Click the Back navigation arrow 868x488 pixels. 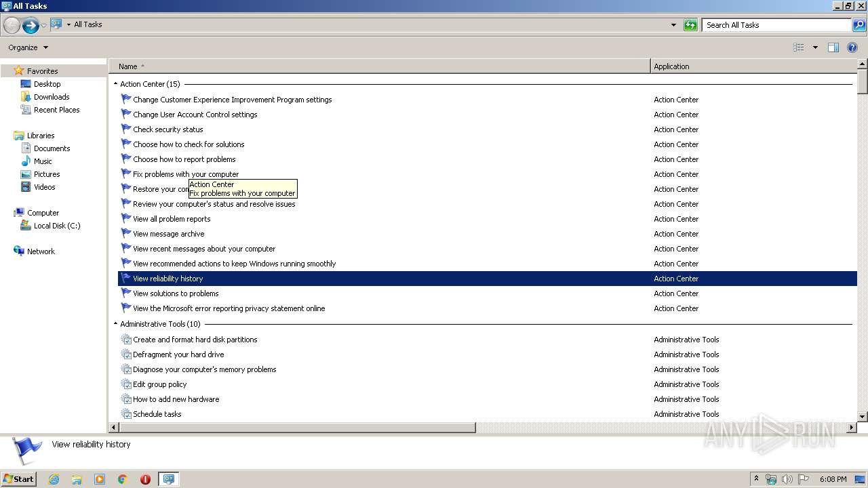(12, 25)
